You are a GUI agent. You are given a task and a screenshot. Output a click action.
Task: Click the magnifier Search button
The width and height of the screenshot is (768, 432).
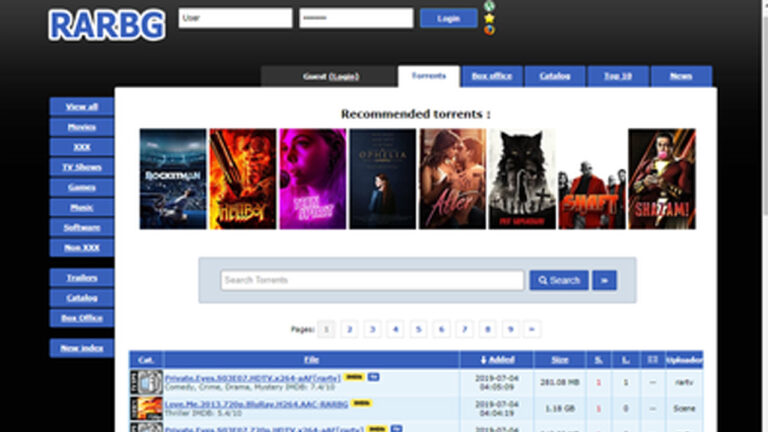(x=559, y=280)
